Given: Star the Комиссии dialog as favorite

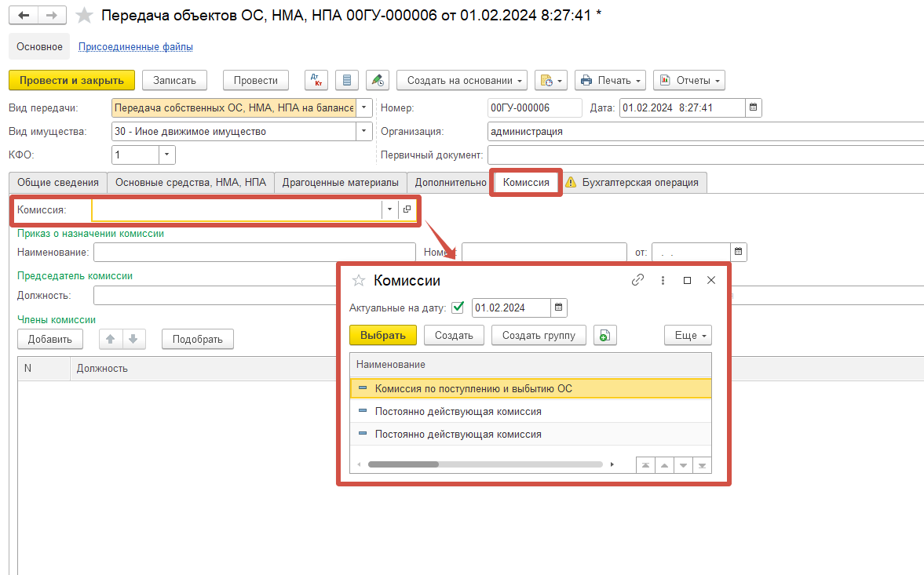Looking at the screenshot, I should pos(359,280).
